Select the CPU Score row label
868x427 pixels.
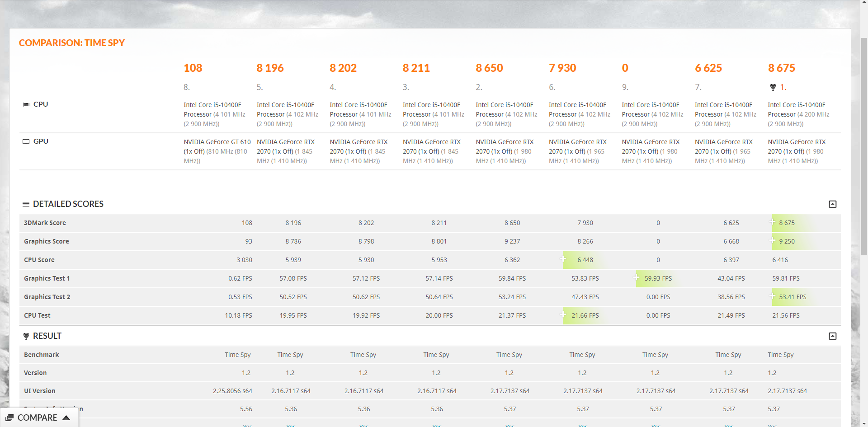(x=39, y=260)
